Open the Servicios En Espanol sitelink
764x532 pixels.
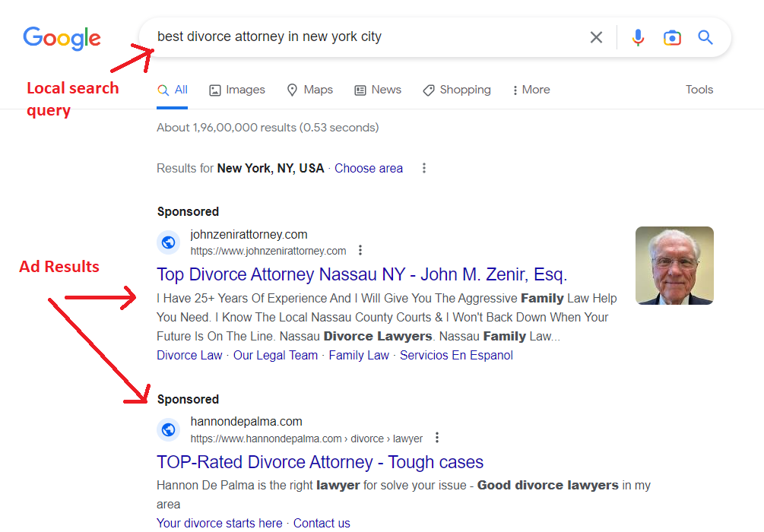[457, 356]
